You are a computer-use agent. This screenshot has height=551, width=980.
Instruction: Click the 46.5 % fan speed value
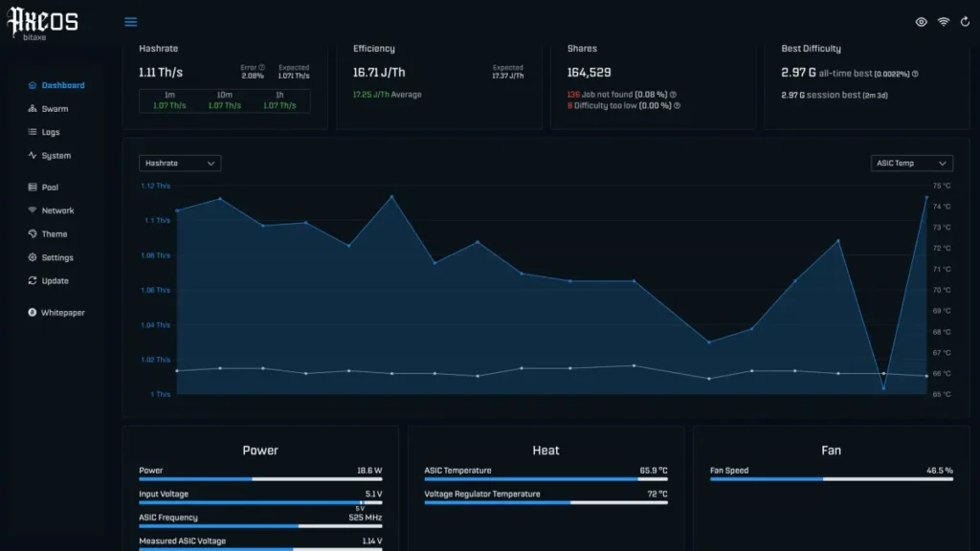(940, 471)
